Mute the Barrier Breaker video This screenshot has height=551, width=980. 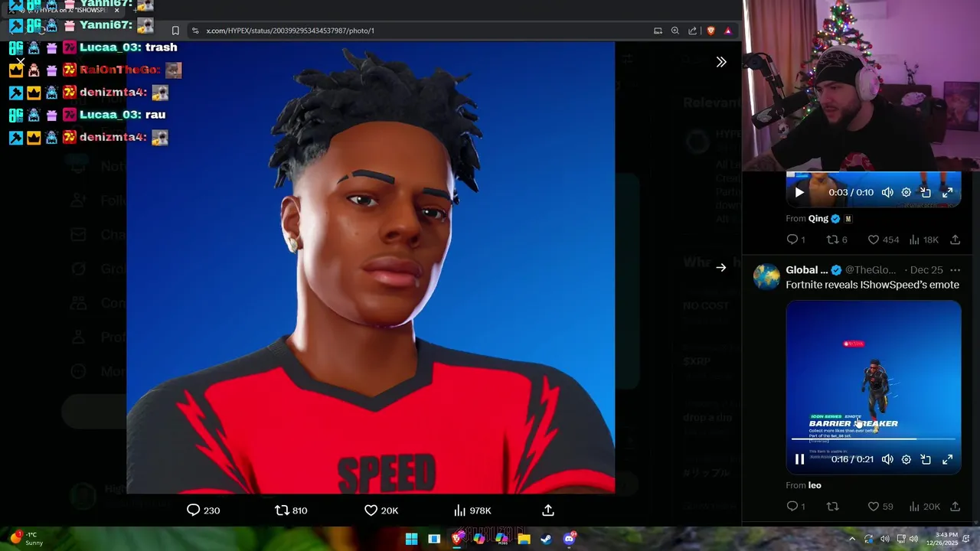887,459
